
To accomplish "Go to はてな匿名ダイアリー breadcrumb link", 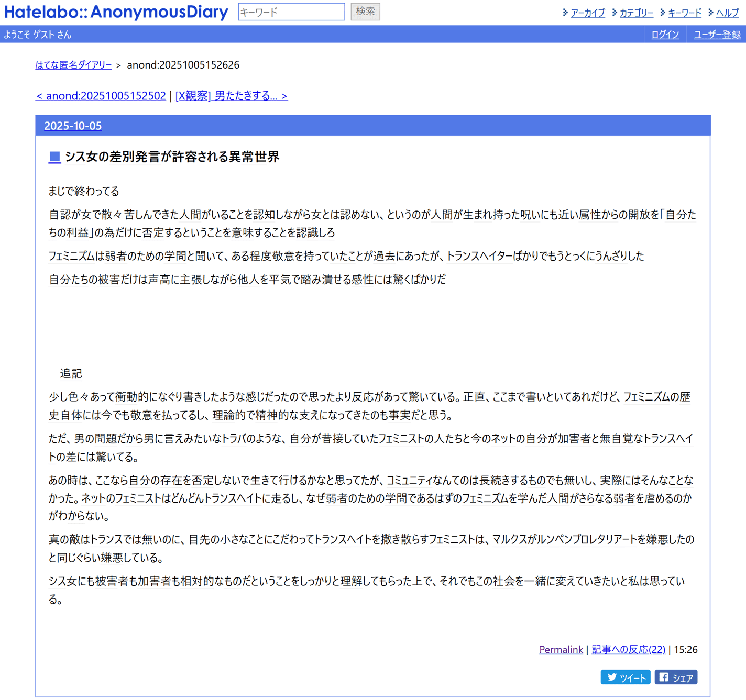I will pyautogui.click(x=73, y=65).
